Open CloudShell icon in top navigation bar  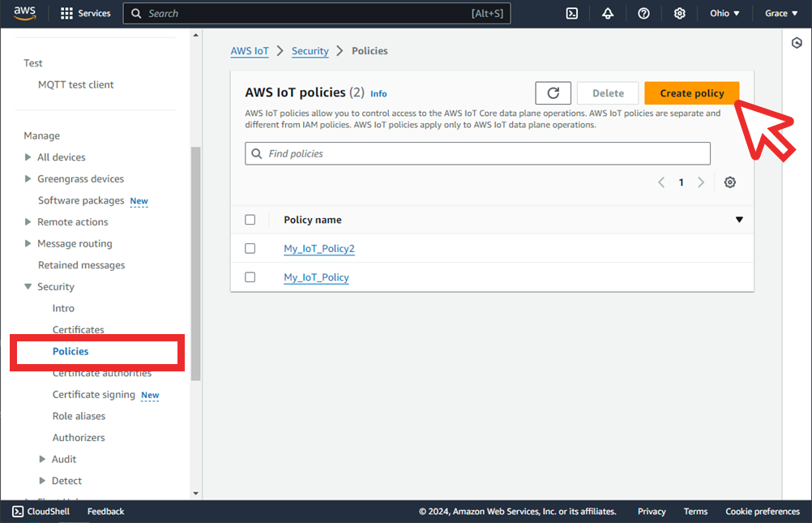[571, 14]
